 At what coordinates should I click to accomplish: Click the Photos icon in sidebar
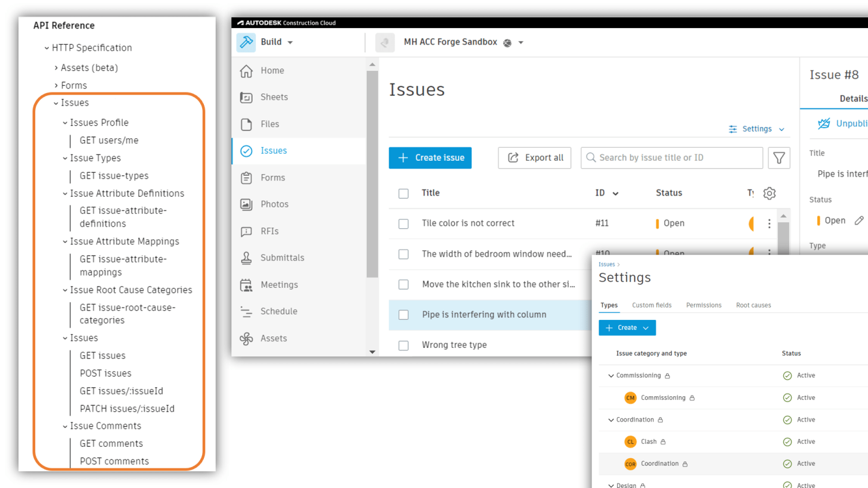(246, 204)
